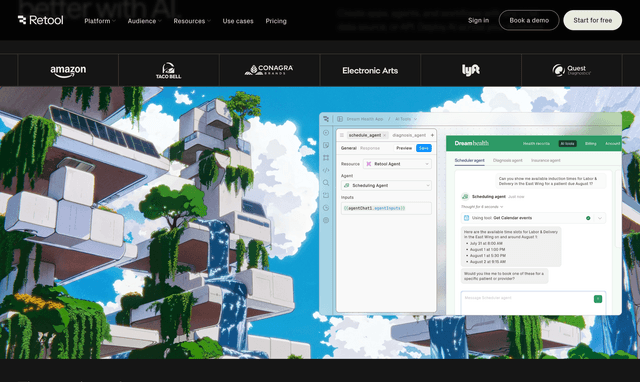
Task: Switch to the Response tab
Action: point(370,148)
